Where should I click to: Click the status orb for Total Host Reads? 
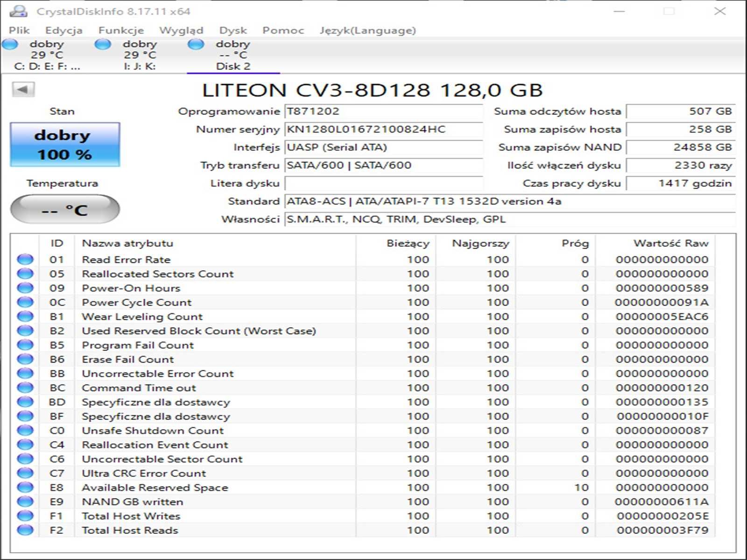tap(25, 530)
